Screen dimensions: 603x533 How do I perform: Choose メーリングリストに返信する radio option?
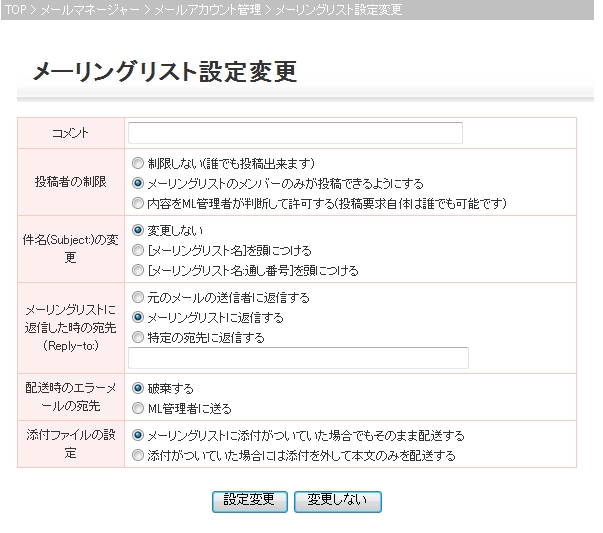(138, 317)
